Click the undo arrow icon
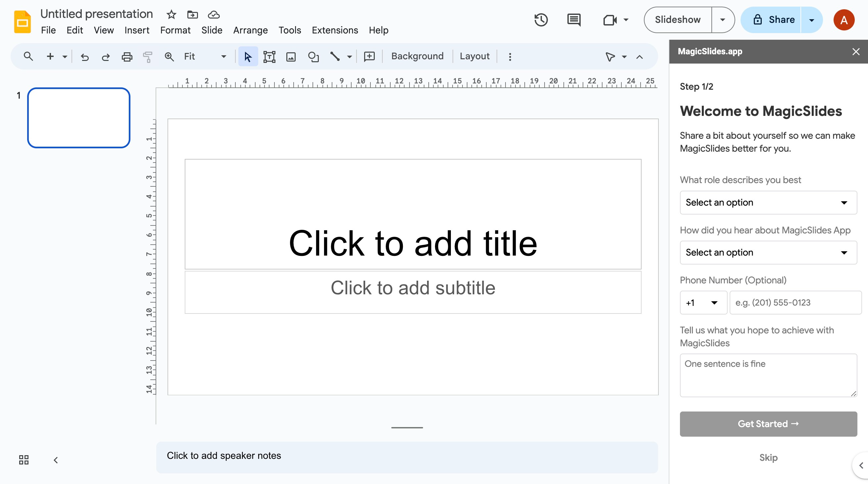868x484 pixels. 84,57
